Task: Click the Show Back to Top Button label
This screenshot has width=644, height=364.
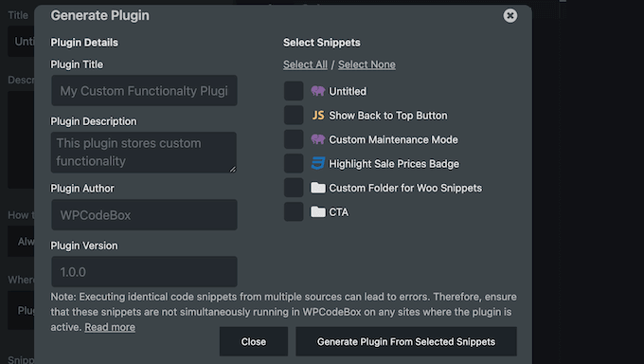Action: coord(388,116)
